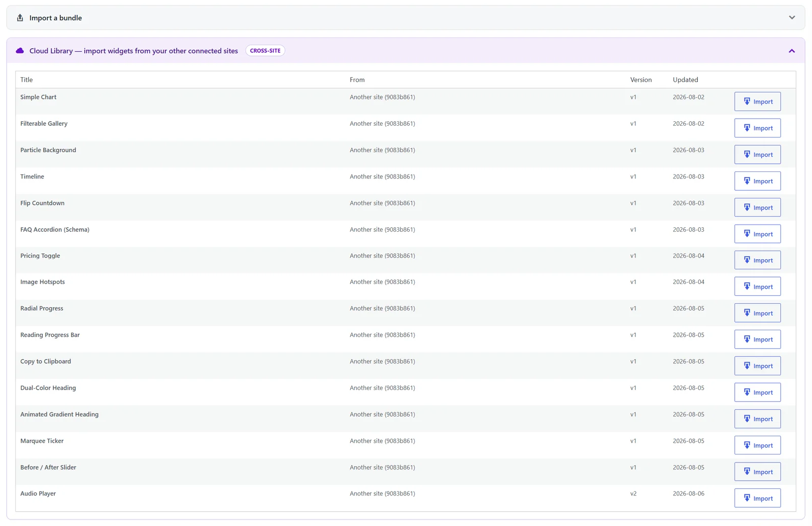Screen dimensions: 812x526
Task: Click the source site of Timeline row
Action: coord(382,177)
